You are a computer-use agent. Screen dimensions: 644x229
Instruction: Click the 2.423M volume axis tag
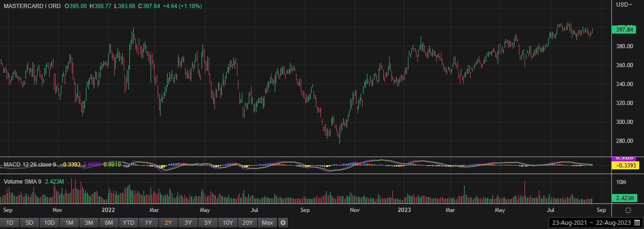coord(624,198)
